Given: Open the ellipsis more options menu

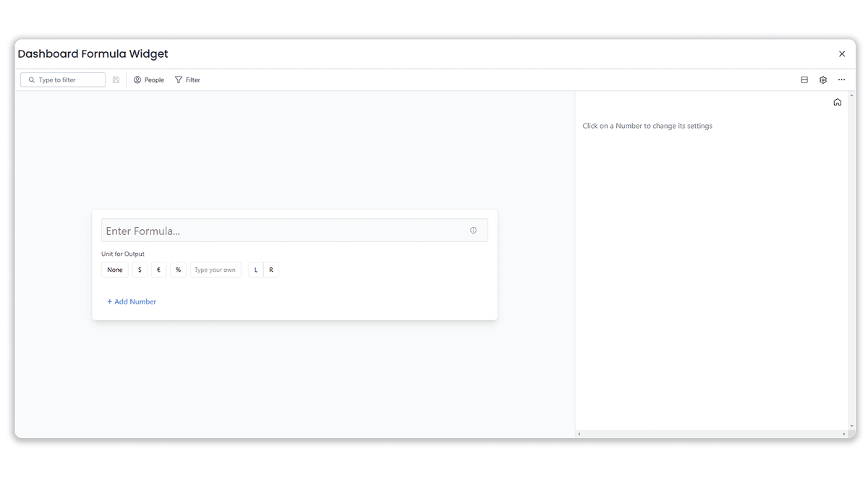Looking at the screenshot, I should (841, 80).
